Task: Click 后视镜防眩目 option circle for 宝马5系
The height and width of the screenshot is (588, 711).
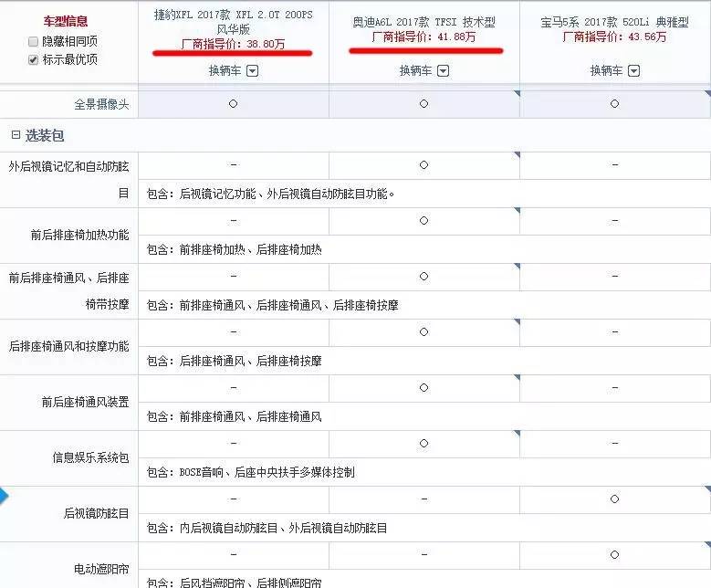Action: coord(615,499)
